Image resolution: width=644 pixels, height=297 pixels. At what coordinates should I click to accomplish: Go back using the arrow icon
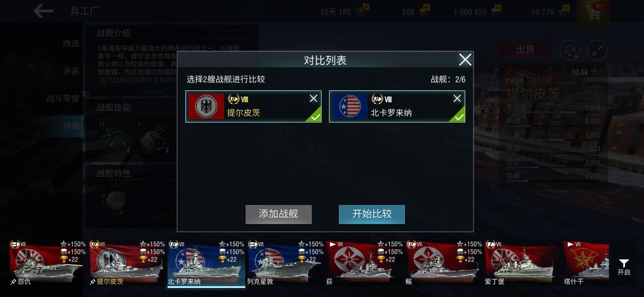pyautogui.click(x=43, y=11)
